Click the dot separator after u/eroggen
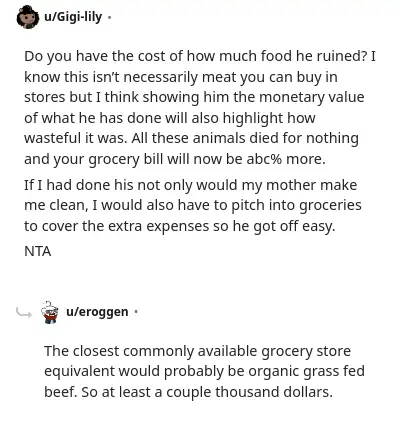The height and width of the screenshot is (428, 400). pyautogui.click(x=136, y=312)
